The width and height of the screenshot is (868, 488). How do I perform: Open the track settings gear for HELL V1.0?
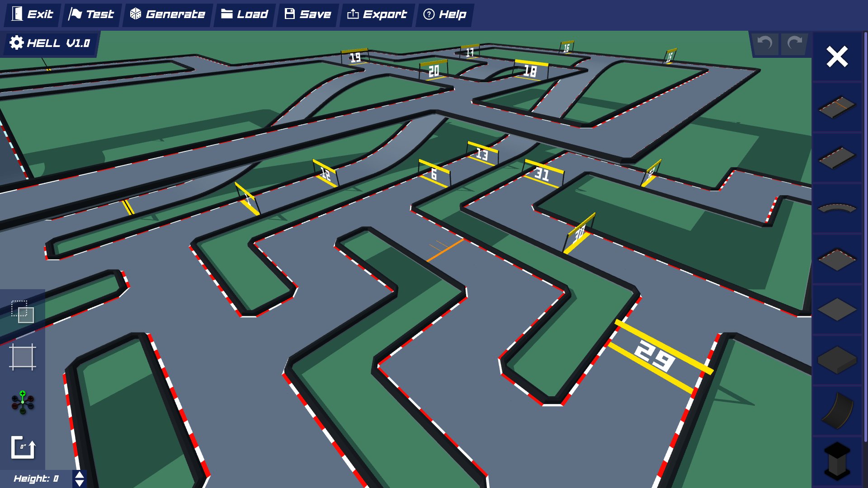click(17, 43)
